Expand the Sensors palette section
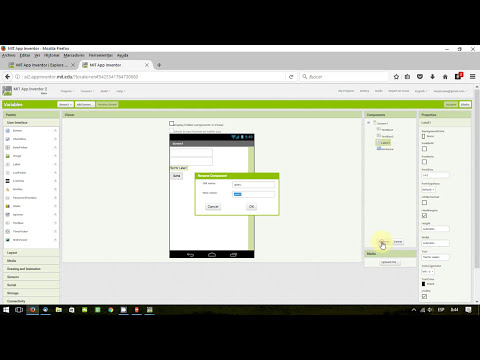The image size is (480, 360). click(31, 277)
